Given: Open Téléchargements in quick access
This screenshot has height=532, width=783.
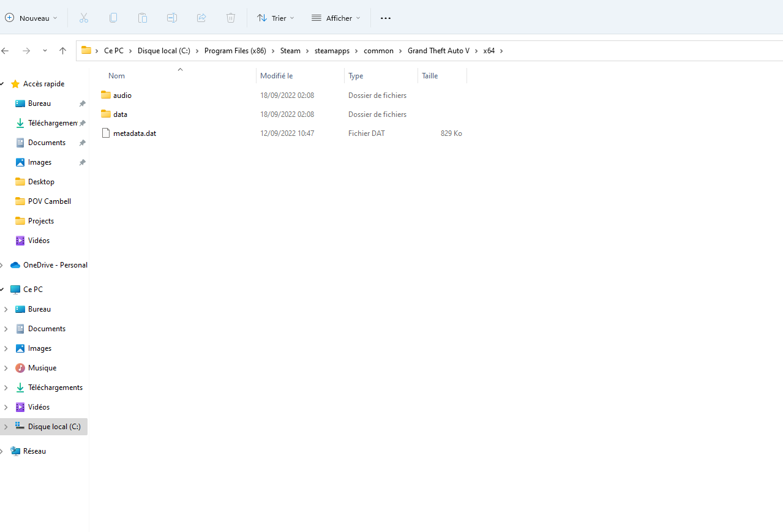Looking at the screenshot, I should point(52,123).
